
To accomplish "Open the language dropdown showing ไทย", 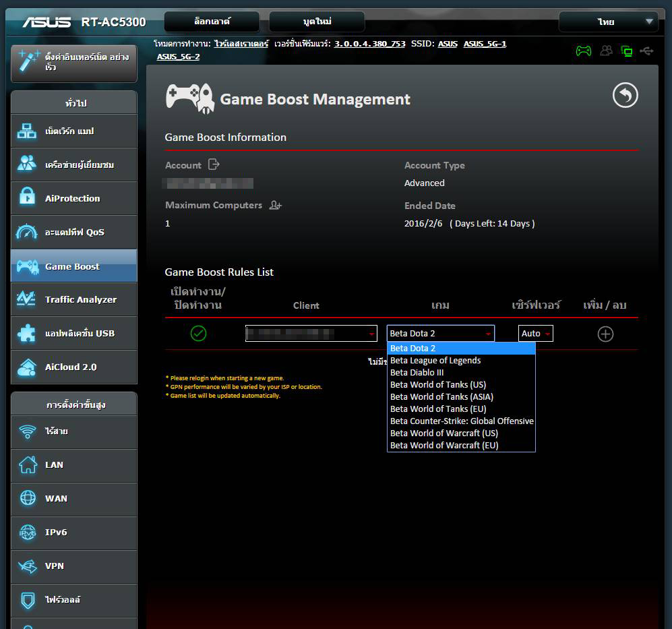I will 608,22.
